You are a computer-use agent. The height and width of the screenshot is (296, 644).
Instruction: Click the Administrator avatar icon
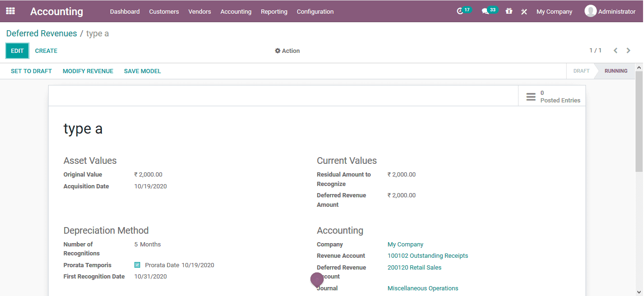(590, 11)
